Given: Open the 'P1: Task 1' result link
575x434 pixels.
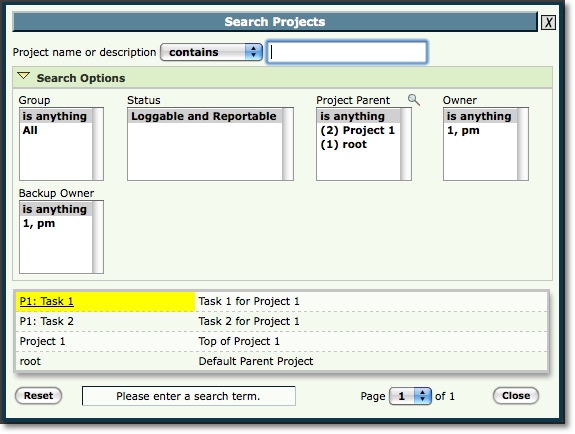Looking at the screenshot, I should (x=47, y=301).
